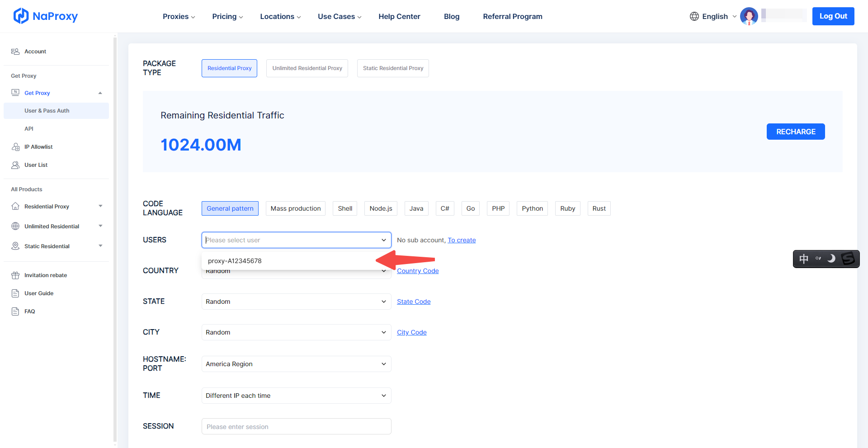Select proxy-A12345678 from user list
This screenshot has width=868, height=448.
(235, 261)
